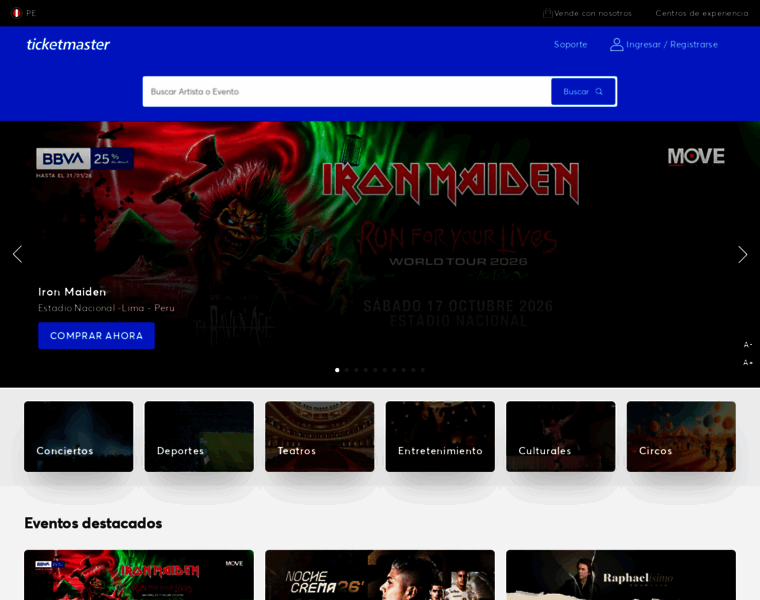Select the last carousel dot
This screenshot has width=760, height=600.
(x=423, y=370)
